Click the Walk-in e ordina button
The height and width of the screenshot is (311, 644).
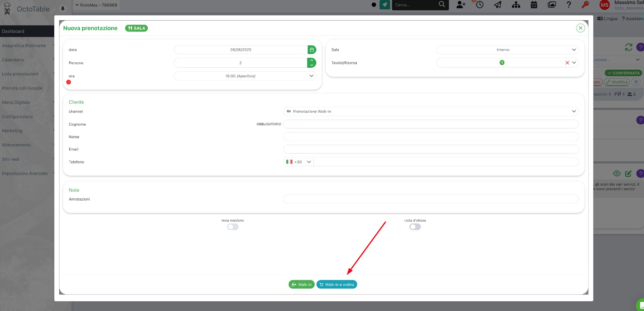point(336,284)
